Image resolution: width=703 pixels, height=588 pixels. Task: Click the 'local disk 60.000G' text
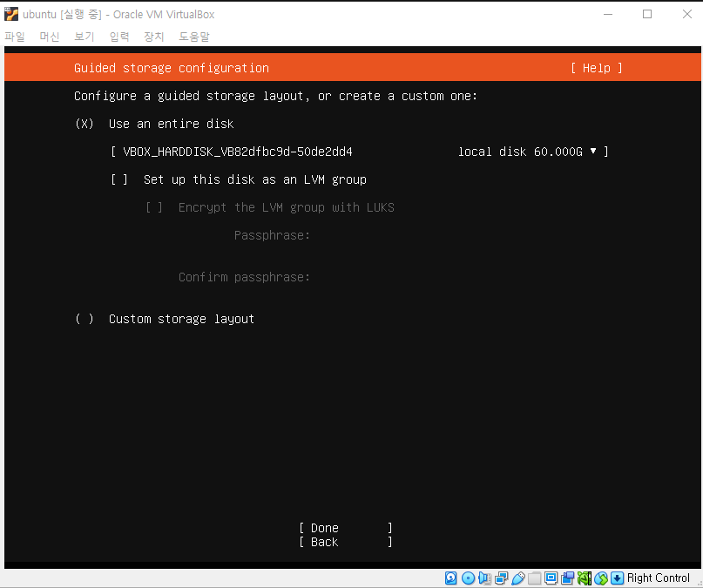coord(521,152)
